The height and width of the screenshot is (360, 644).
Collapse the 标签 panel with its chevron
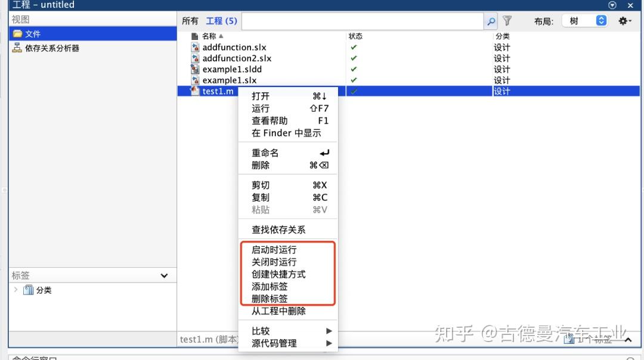point(164,275)
